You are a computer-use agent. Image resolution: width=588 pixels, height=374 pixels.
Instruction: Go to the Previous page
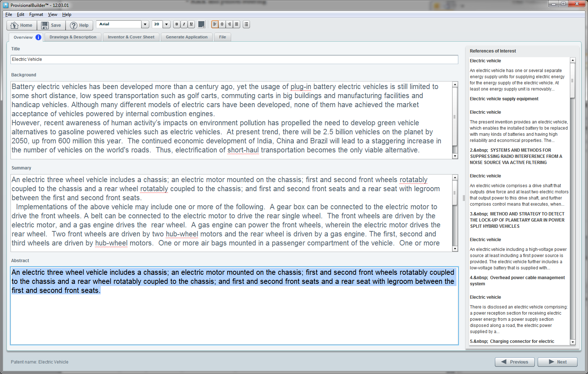tap(516, 362)
